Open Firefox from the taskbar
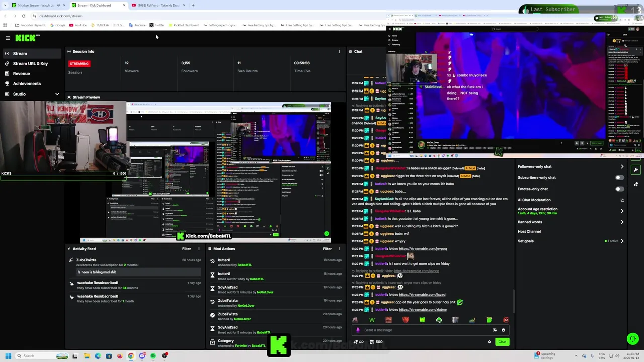Viewport: 644px width, 362px height. click(x=120, y=356)
